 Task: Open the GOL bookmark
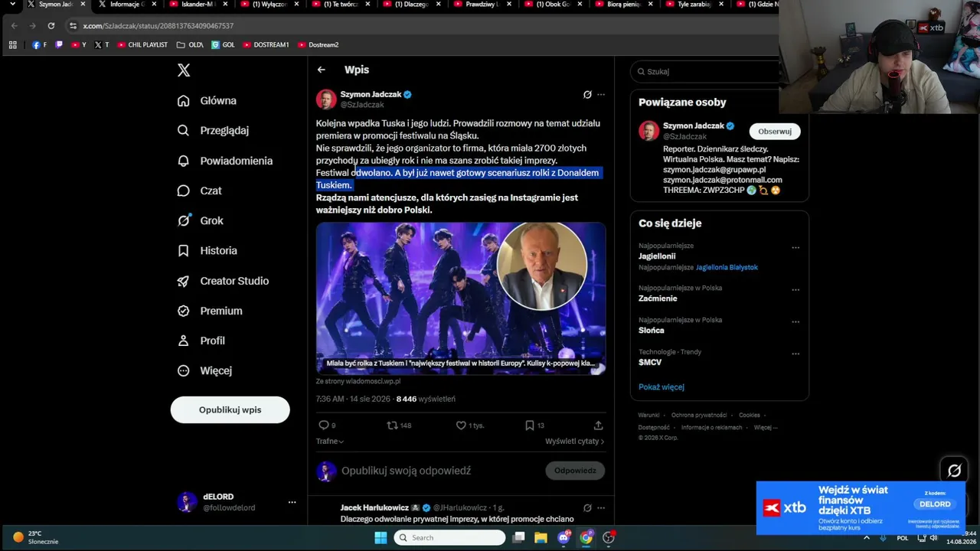tap(223, 45)
